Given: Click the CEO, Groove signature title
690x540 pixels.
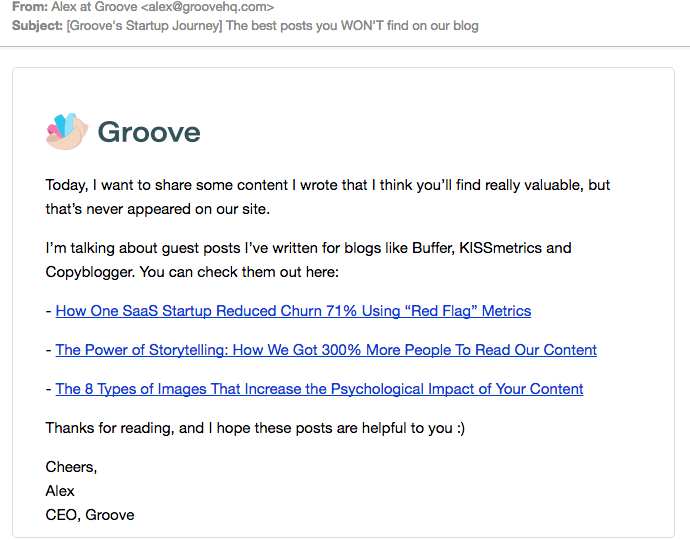Looking at the screenshot, I should pyautogui.click(x=90, y=515).
